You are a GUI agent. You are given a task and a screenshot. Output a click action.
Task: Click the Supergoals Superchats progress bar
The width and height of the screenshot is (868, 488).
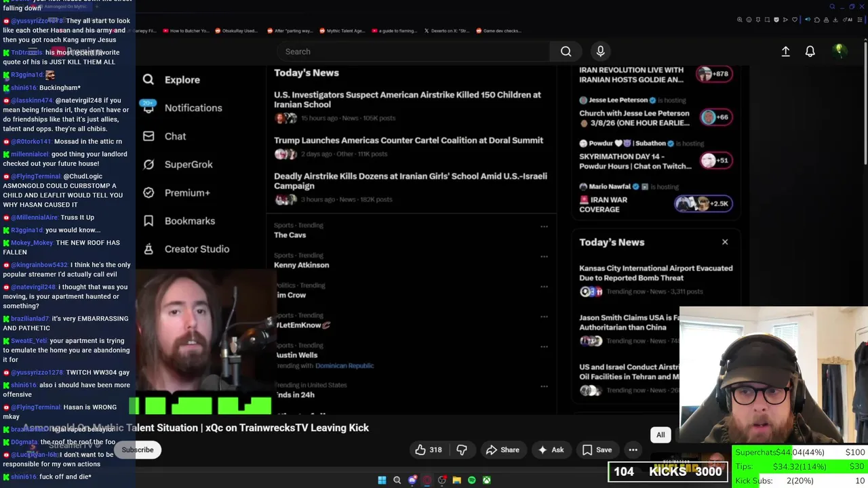(x=800, y=453)
